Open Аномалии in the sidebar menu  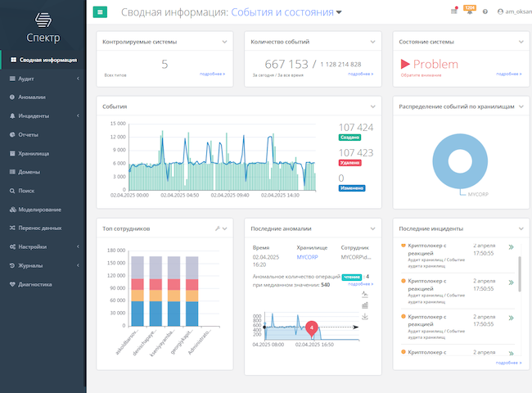click(33, 97)
